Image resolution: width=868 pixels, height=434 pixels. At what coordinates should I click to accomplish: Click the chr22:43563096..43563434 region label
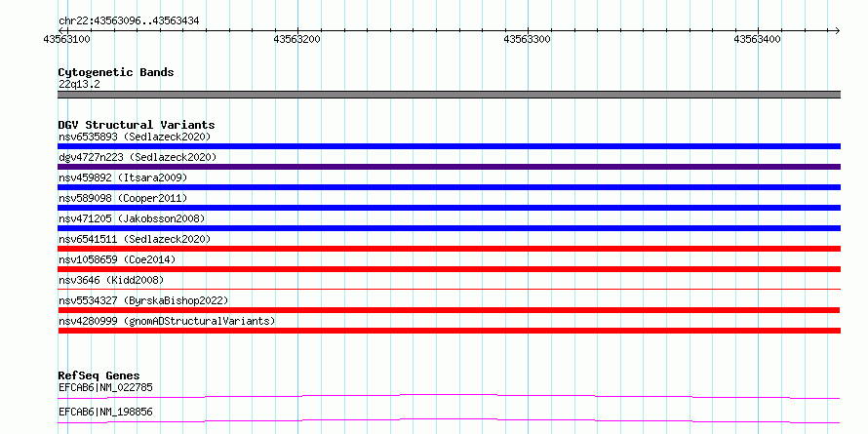click(x=129, y=21)
